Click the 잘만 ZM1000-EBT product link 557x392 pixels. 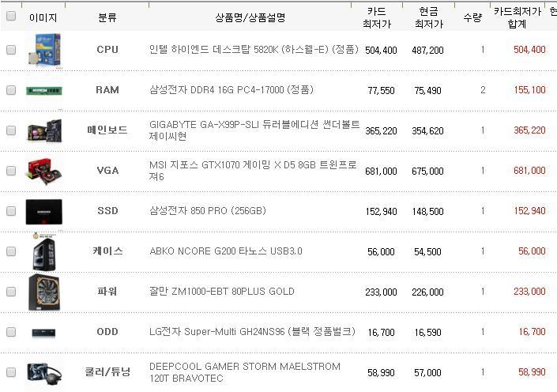pyautogui.click(x=222, y=292)
